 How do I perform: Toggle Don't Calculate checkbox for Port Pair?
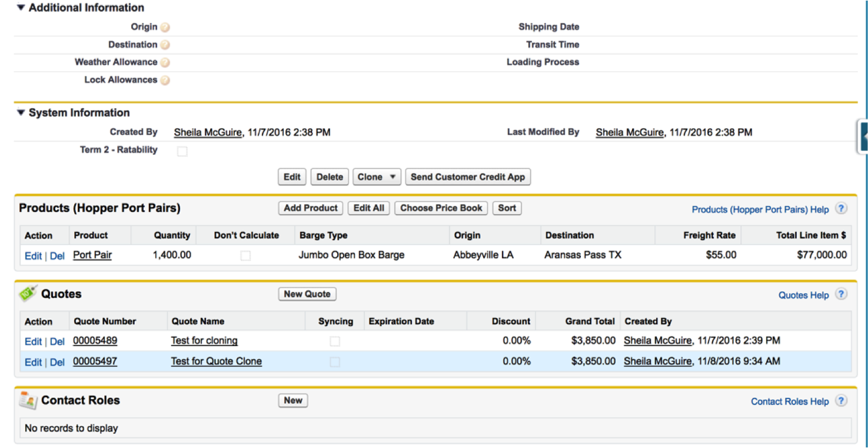coord(245,255)
